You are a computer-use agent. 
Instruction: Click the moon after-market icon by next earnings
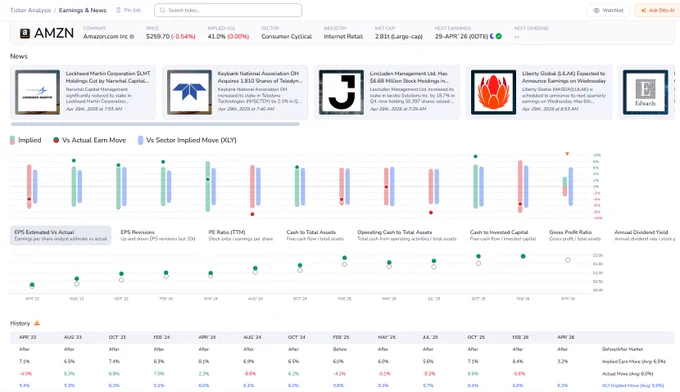(492, 36)
